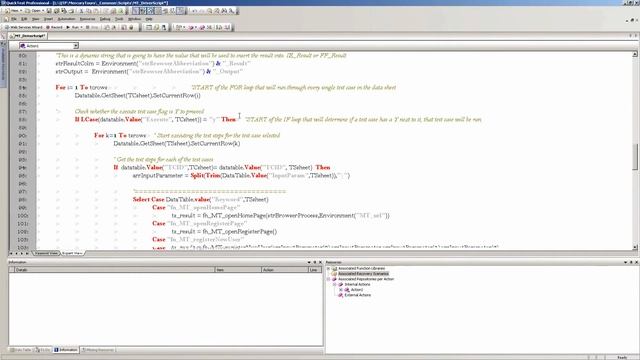Click the Cut scissors icon
640x360 pixels.
pos(81,11)
